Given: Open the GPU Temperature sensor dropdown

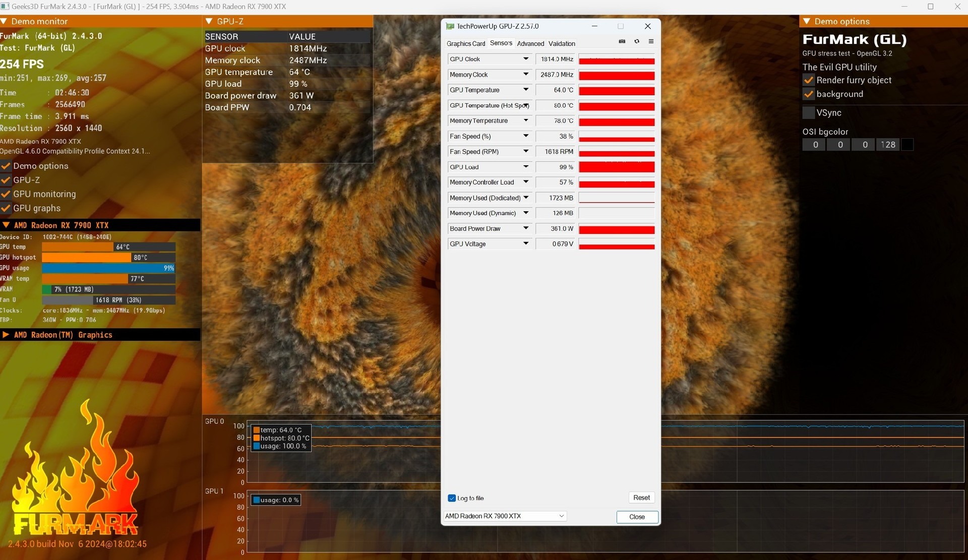Looking at the screenshot, I should point(526,90).
